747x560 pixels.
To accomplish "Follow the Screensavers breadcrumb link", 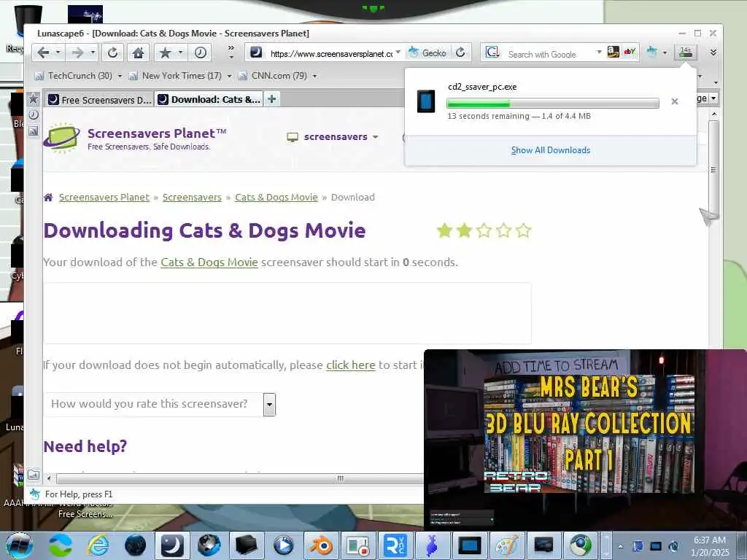I will click(192, 197).
